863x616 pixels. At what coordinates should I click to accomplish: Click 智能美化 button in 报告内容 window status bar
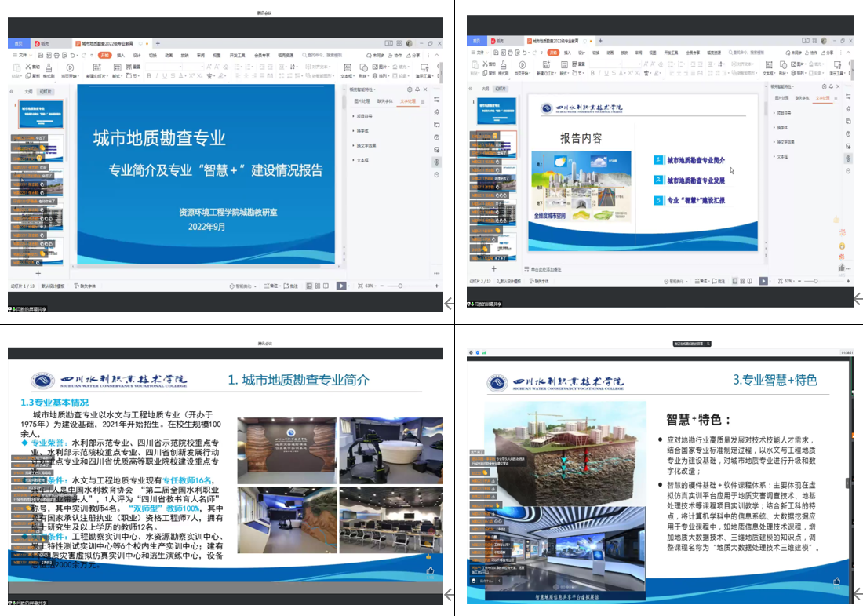pos(675,281)
